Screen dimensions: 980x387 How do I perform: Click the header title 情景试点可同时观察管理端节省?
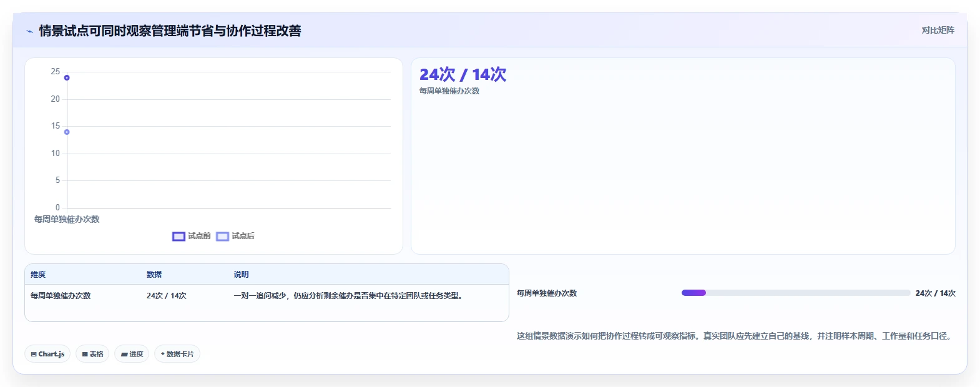pos(170,31)
